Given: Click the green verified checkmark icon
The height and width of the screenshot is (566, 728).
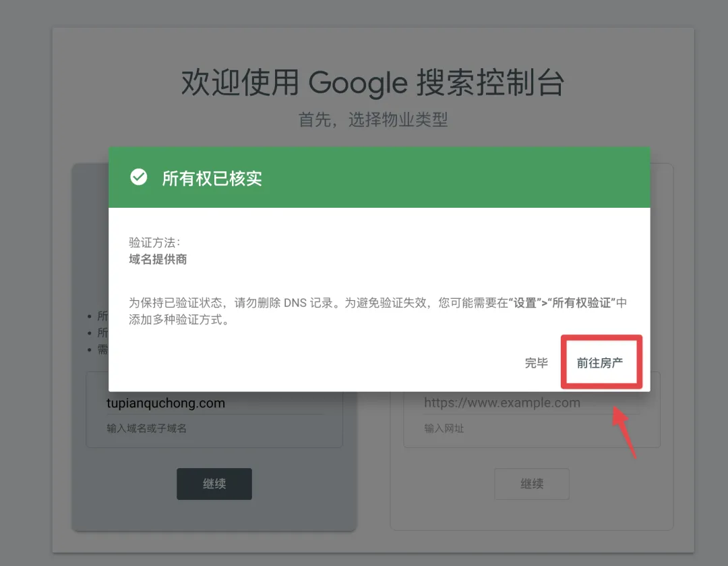Looking at the screenshot, I should 138,177.
